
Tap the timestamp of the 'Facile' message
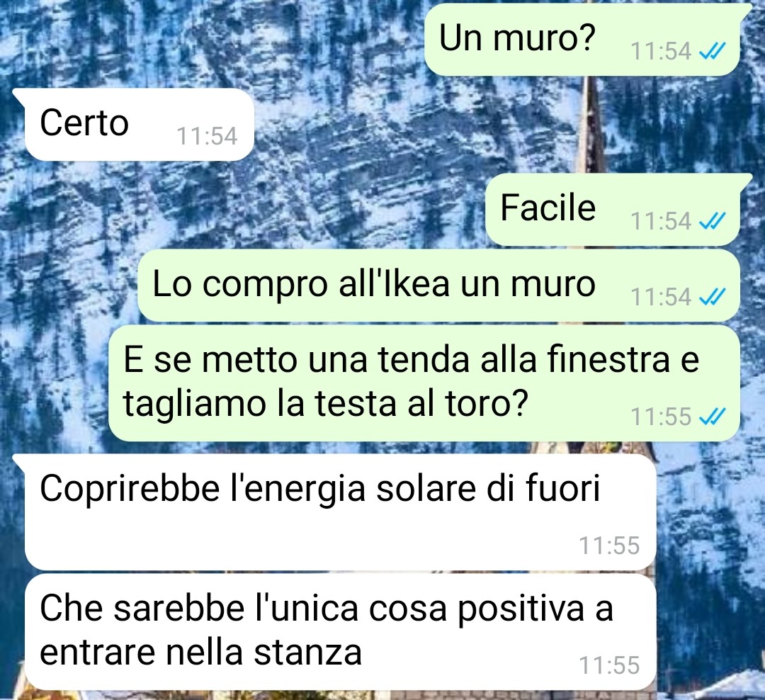click(661, 221)
